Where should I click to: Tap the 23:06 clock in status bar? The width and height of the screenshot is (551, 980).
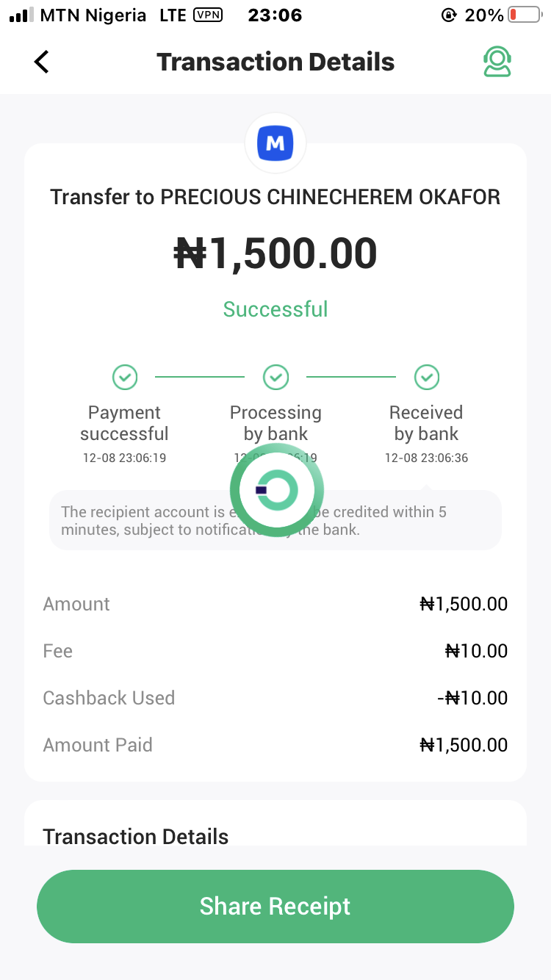275,15
